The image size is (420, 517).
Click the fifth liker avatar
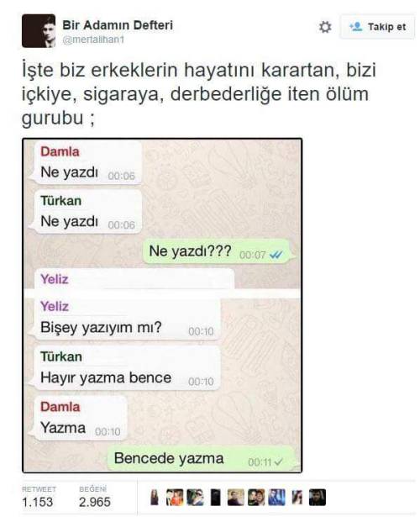pos(236,497)
